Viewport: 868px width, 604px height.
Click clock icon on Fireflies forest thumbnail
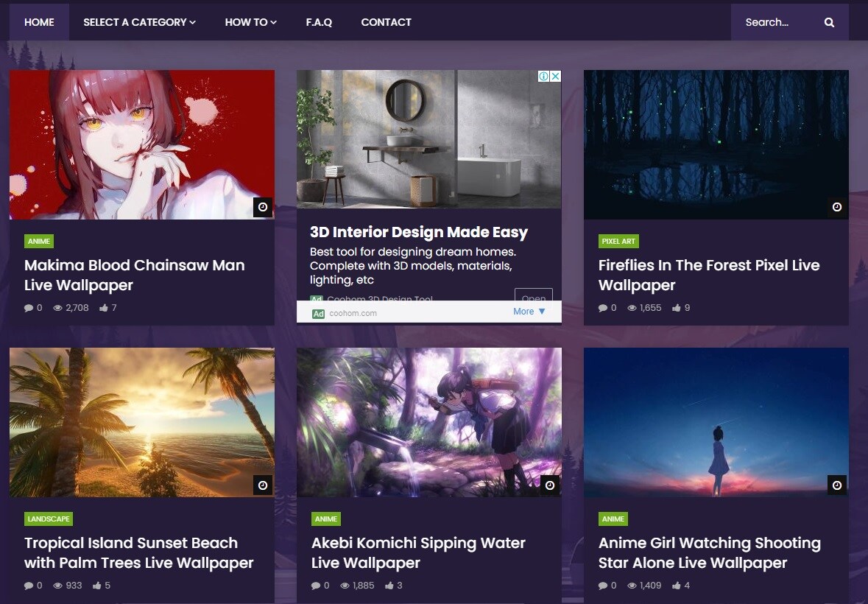pyautogui.click(x=837, y=207)
